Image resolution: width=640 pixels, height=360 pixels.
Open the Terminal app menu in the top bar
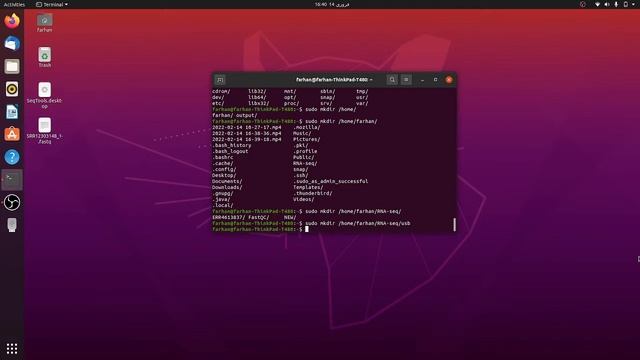tap(52, 4)
